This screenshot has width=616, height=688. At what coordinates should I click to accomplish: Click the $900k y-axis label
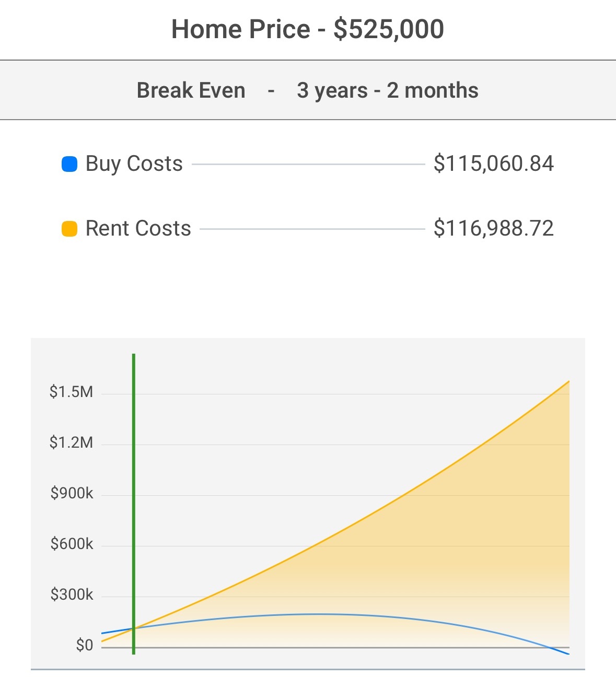(72, 493)
